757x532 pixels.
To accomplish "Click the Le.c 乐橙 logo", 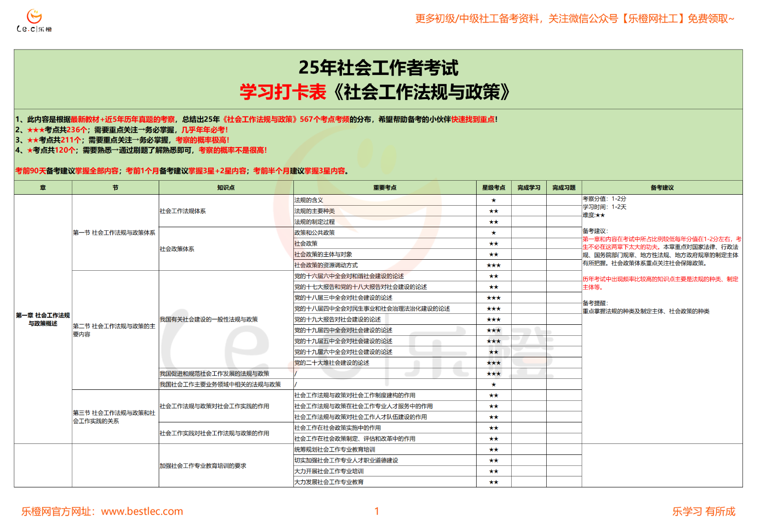I will coord(34,21).
